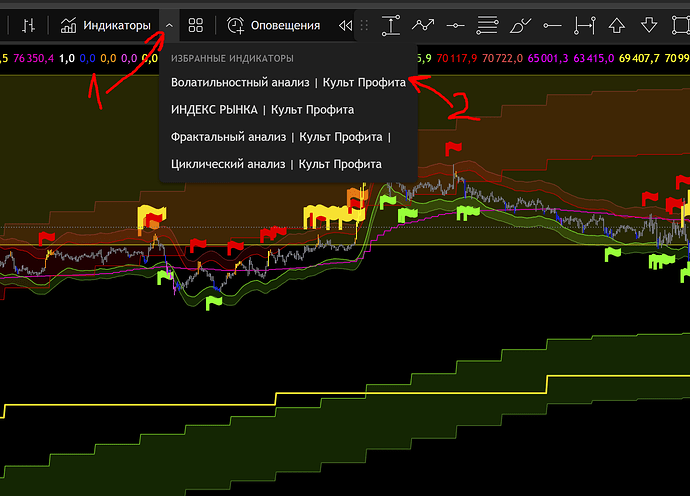Select the horizontal line drawing tool

point(455,25)
